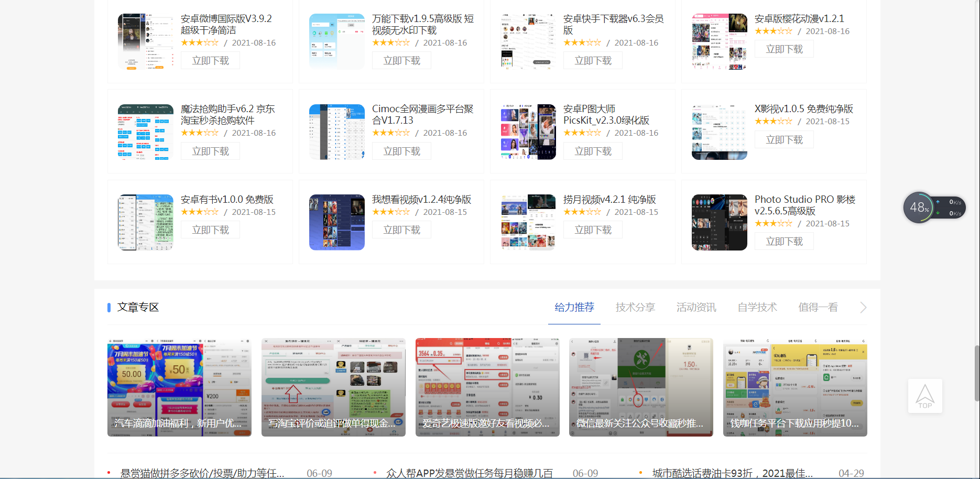Click the star rating of 捞月视频v4.2.1 纯净版
This screenshot has width=980, height=479.
click(x=582, y=212)
